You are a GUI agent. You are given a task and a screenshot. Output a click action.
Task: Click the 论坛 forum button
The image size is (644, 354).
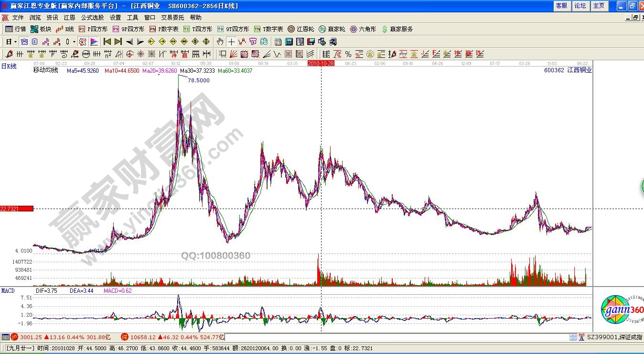(x=580, y=6)
